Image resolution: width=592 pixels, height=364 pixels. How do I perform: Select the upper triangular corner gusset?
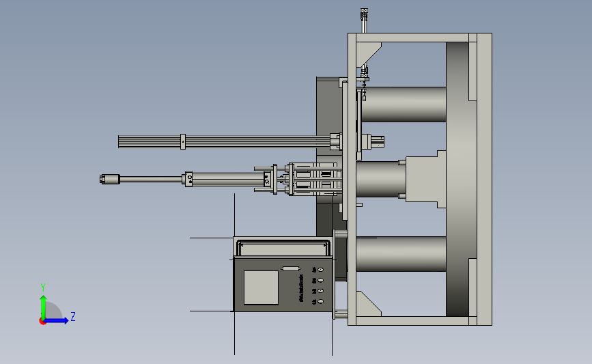tap(367, 53)
